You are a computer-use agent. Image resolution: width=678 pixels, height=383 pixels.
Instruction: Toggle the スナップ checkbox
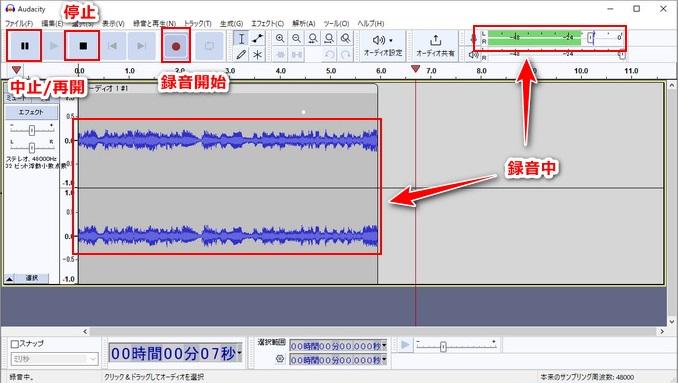pyautogui.click(x=14, y=344)
